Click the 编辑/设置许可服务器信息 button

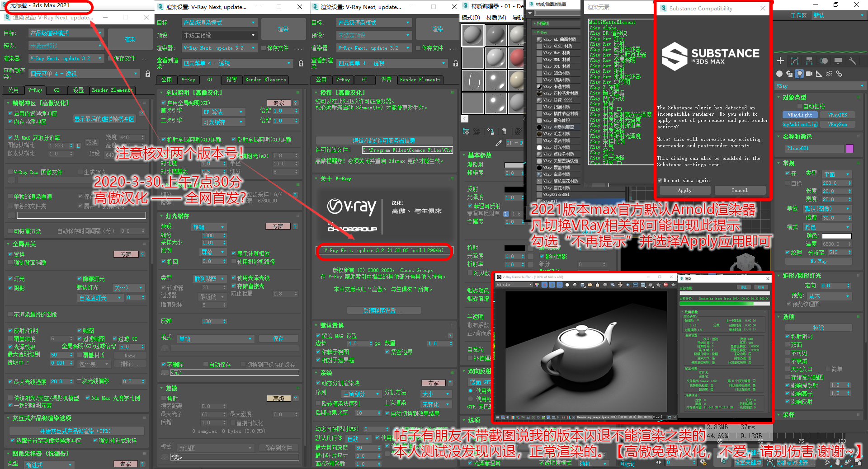(384, 140)
